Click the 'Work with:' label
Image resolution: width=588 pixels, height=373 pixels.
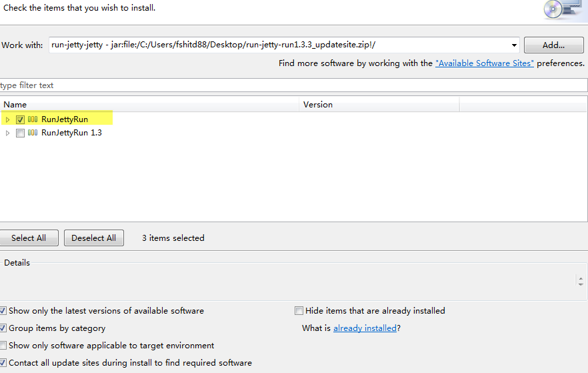[x=22, y=45]
